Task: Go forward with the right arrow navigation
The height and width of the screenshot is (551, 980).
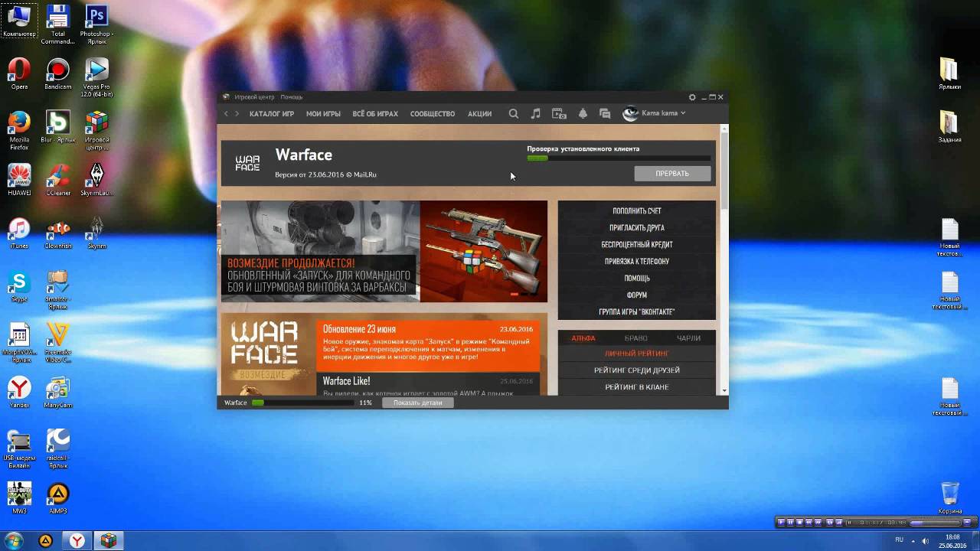Action: click(237, 113)
